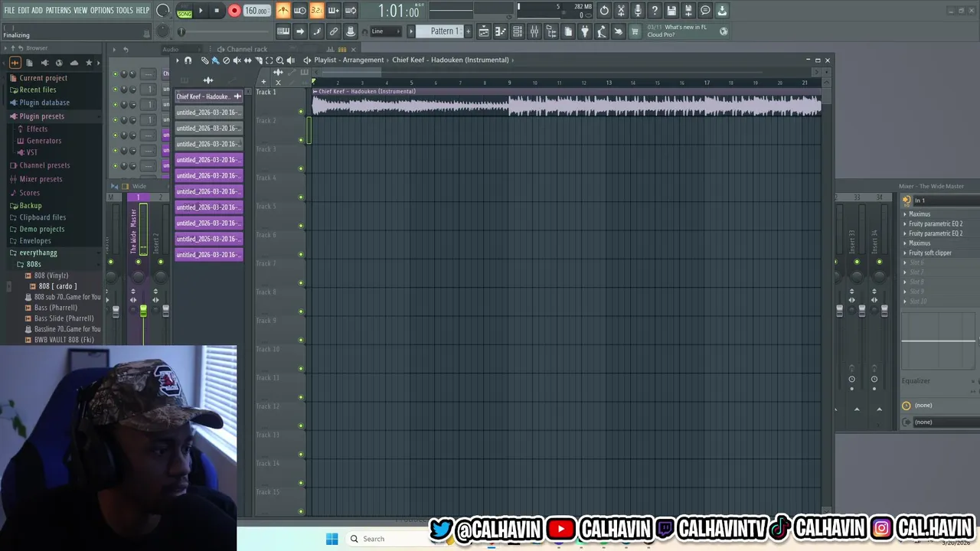Switch the PAT/SONG mode button
The height and width of the screenshot is (551, 980).
coord(185,11)
